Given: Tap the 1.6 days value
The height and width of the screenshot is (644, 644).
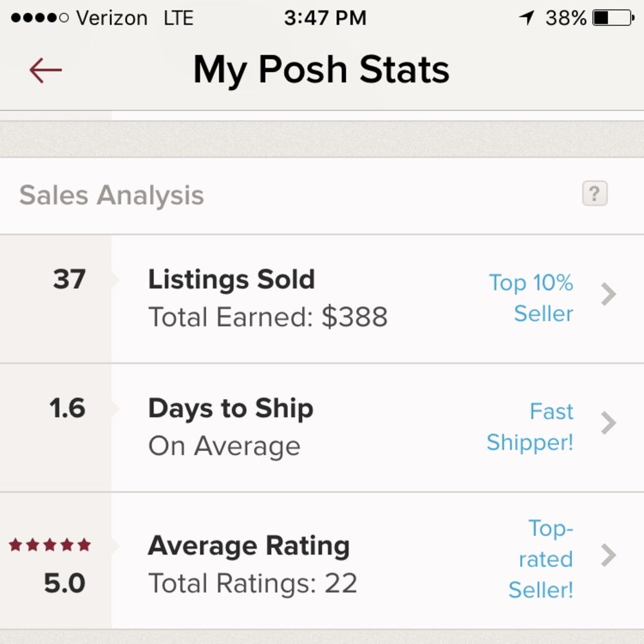Looking at the screenshot, I should tap(67, 408).
